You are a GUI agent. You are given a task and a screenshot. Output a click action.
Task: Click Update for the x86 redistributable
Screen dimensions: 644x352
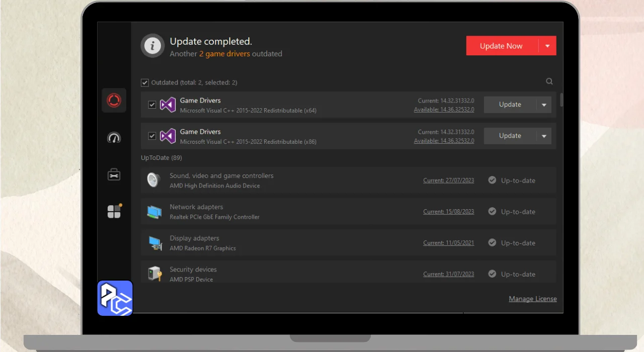click(x=510, y=136)
